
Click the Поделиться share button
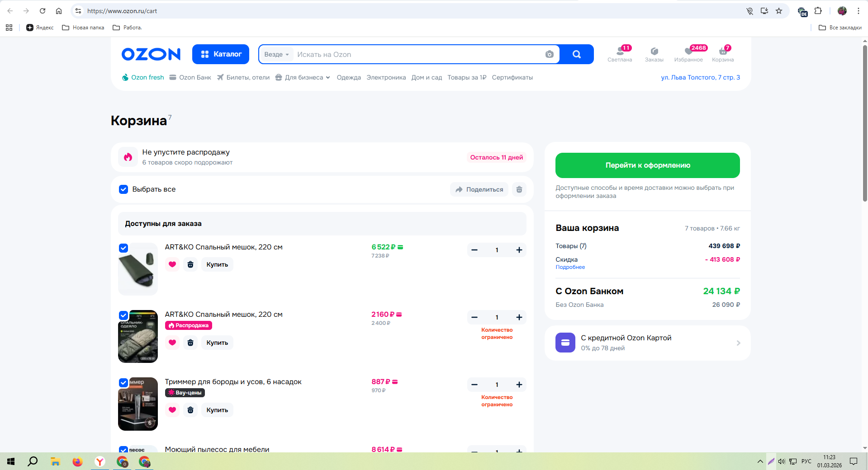[x=479, y=189]
